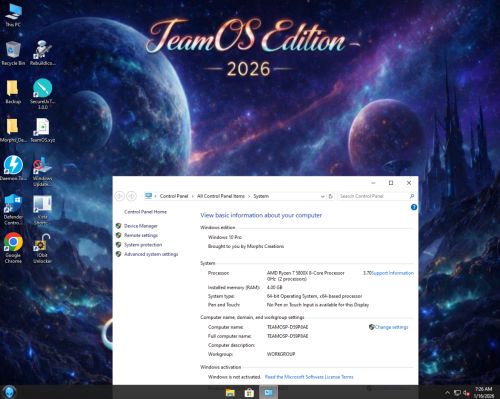This screenshot has height=399, width=500.
Task: Open the Recycle Bin icon
Action: click(13, 53)
